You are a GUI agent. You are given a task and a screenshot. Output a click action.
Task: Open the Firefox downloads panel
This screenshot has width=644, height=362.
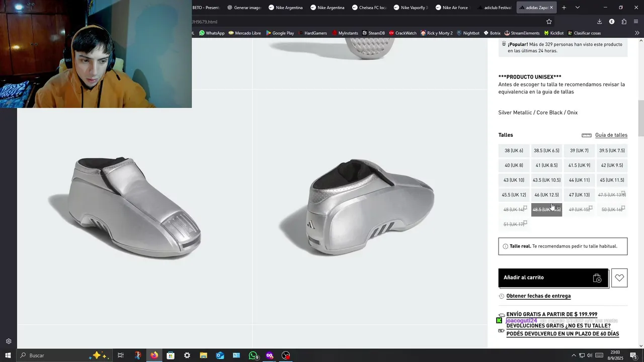599,22
